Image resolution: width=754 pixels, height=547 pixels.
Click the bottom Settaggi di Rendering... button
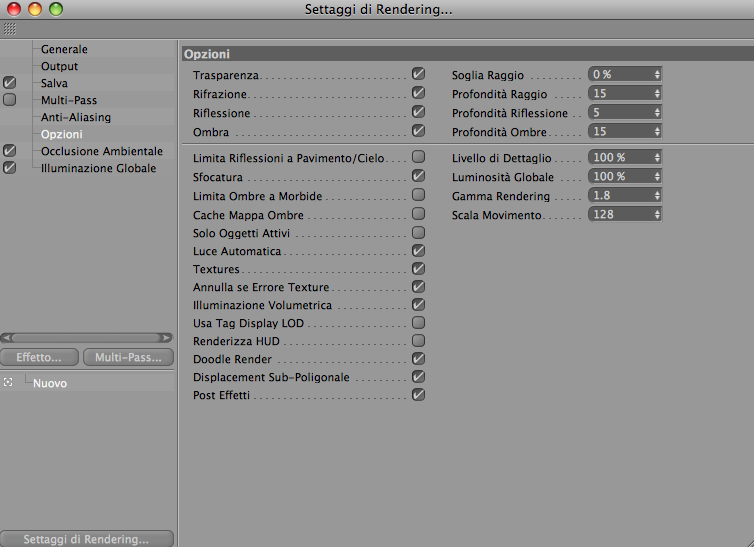coord(87,539)
